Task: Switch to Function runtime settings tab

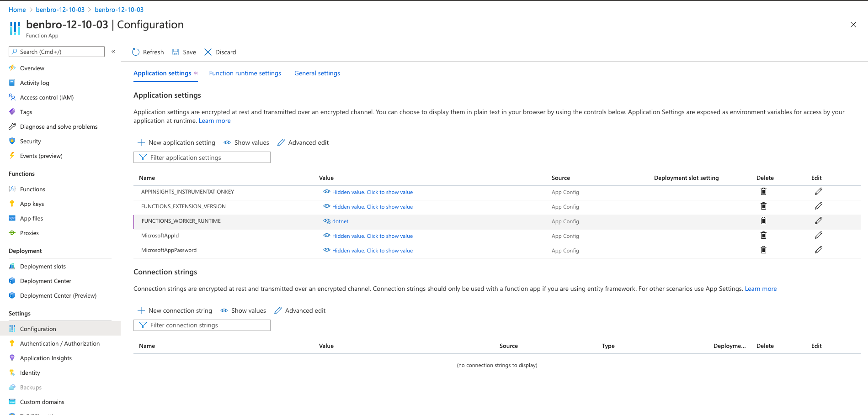Action: [x=245, y=74]
